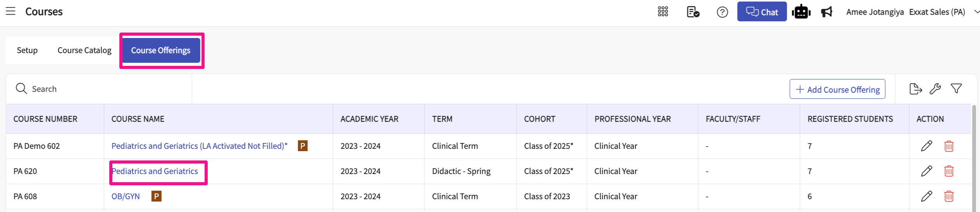Switch to the Setup tab
Viewport: 980px width, 212px height.
pyautogui.click(x=27, y=50)
